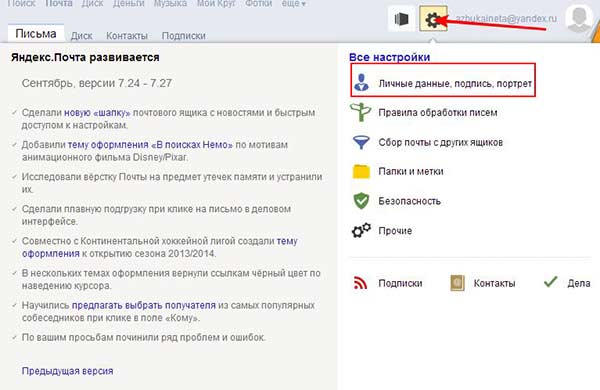Switch to the Подписки tab
The width and height of the screenshot is (600, 390).
pyautogui.click(x=183, y=36)
